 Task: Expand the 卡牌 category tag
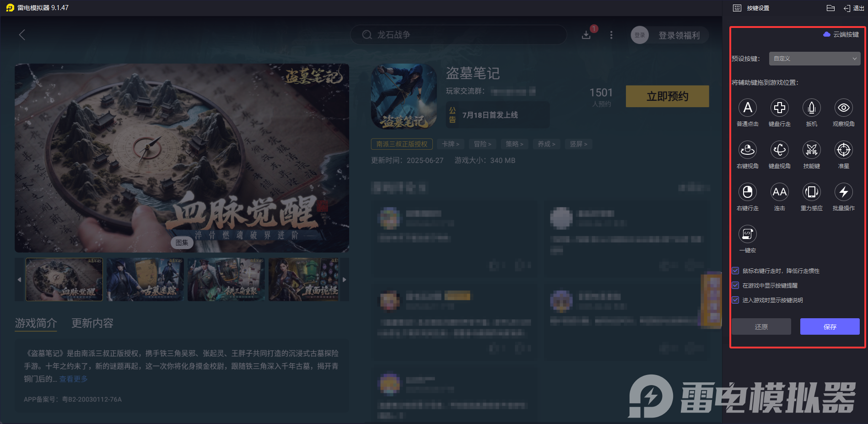tap(450, 144)
